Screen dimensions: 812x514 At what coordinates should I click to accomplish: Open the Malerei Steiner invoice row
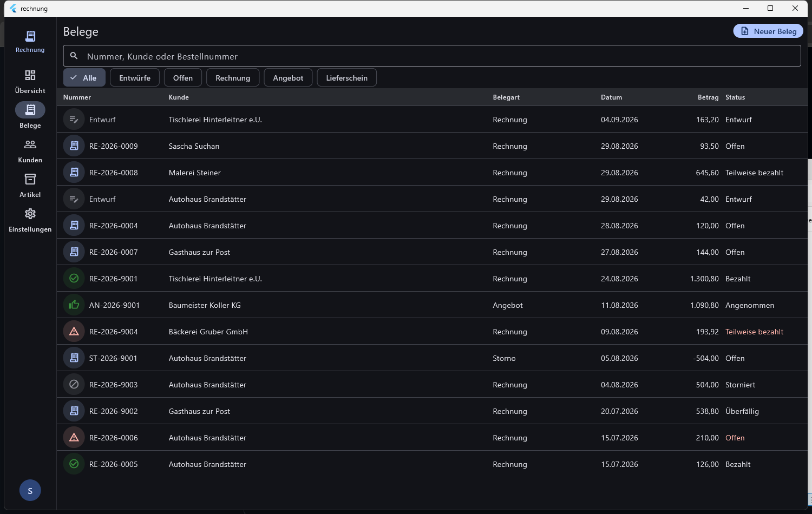(x=432, y=173)
